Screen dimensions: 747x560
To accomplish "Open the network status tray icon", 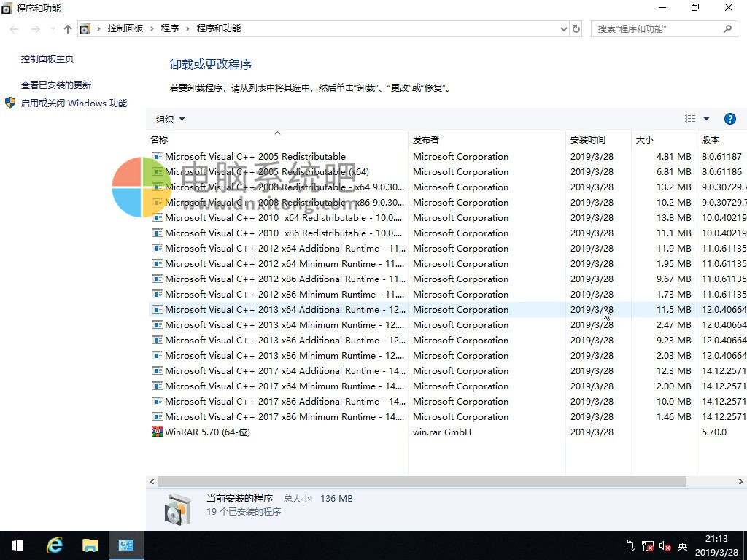I will point(648,545).
